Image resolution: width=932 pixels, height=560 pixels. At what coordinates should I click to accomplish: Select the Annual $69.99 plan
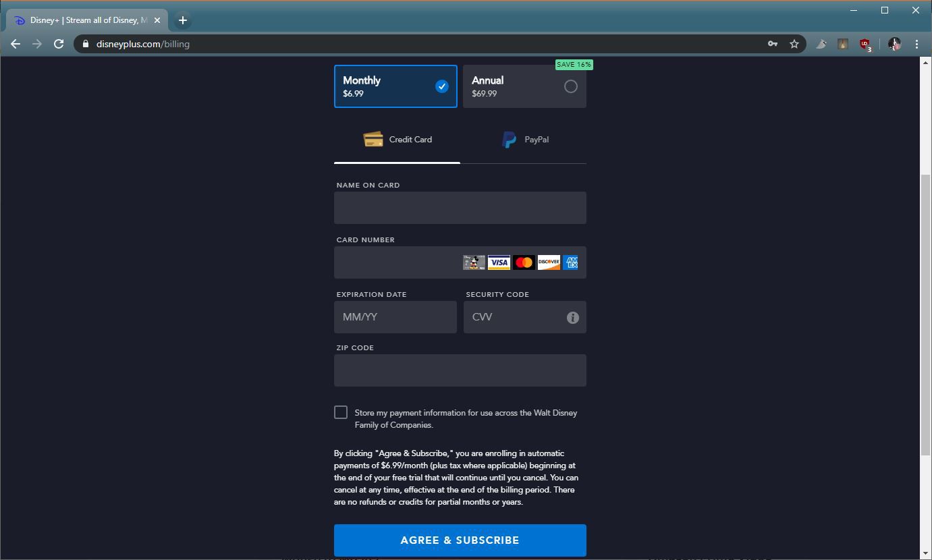click(524, 86)
